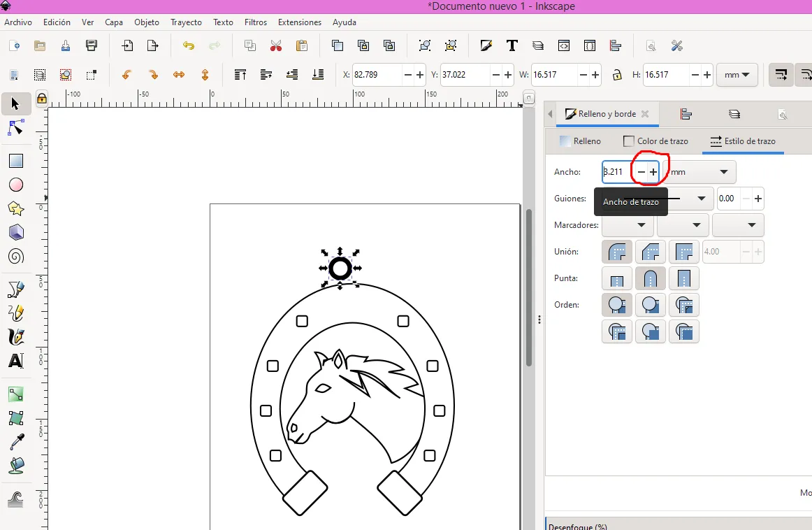Screen dimensions: 812x530
Task: Toggle the width/height ratio lock
Action: click(616, 74)
